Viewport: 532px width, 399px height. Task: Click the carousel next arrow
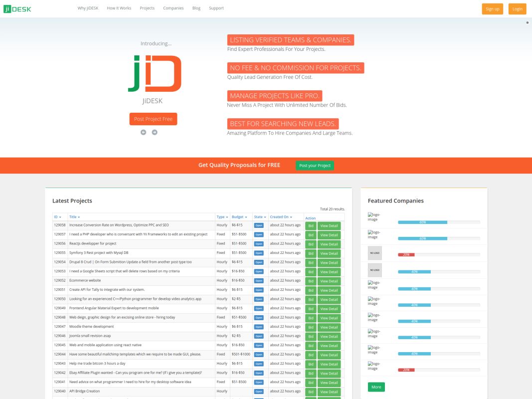(155, 132)
